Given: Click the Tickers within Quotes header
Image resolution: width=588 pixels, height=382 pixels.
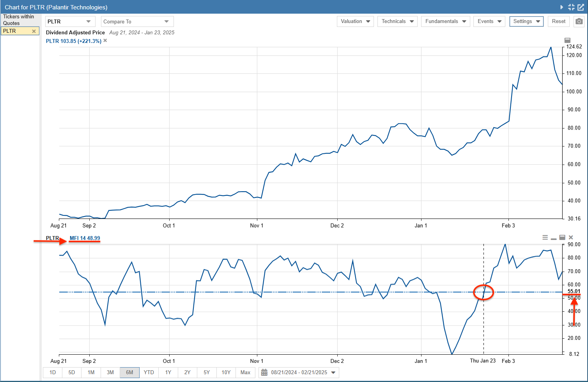Looking at the screenshot, I should 19,20.
